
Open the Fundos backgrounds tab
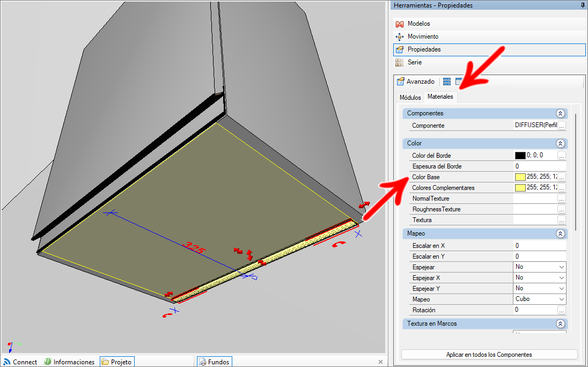pyautogui.click(x=214, y=362)
